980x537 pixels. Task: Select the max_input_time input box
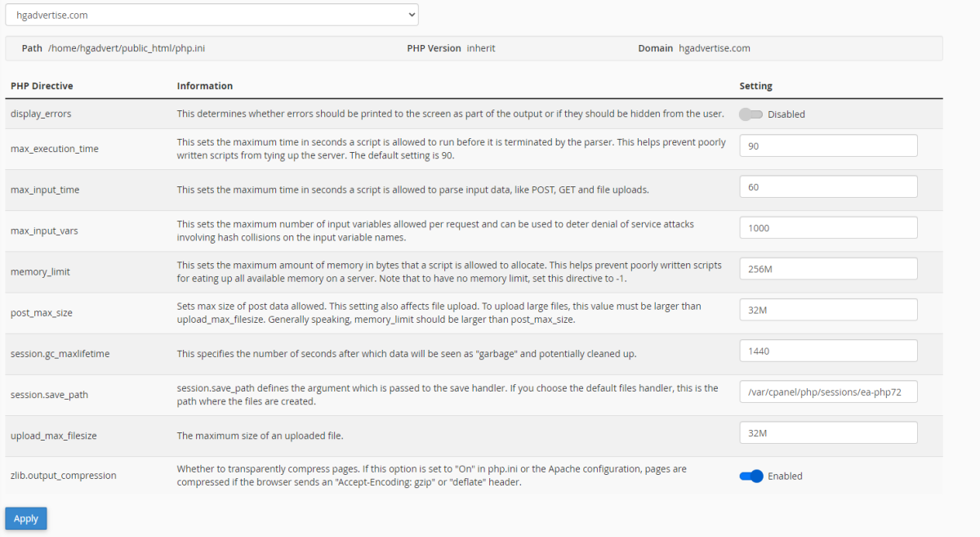tap(827, 186)
